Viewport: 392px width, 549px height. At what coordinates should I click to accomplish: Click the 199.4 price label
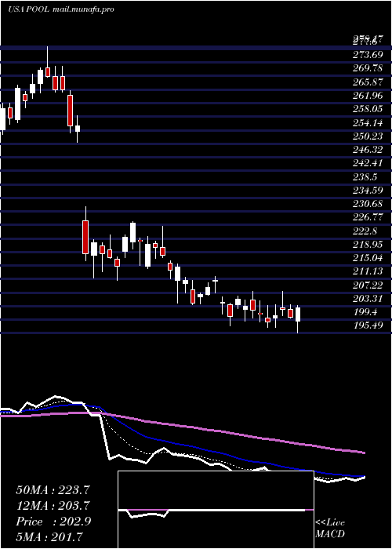click(365, 312)
